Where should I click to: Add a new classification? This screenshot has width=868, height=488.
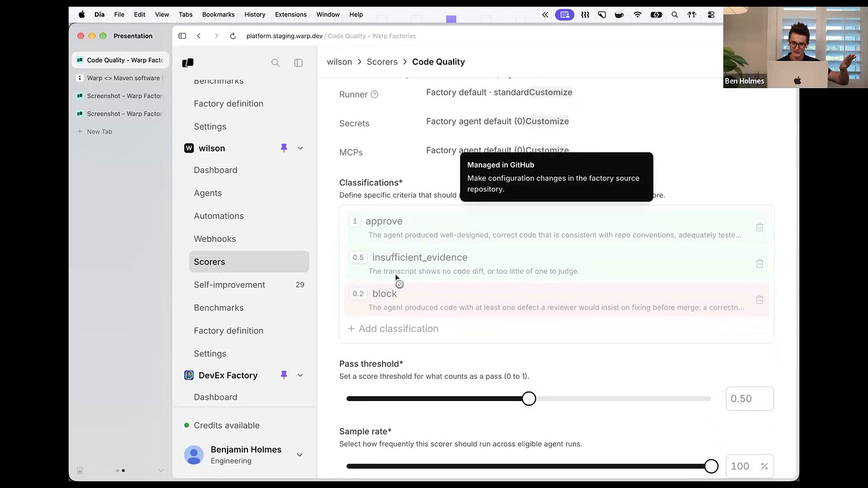tap(393, 329)
